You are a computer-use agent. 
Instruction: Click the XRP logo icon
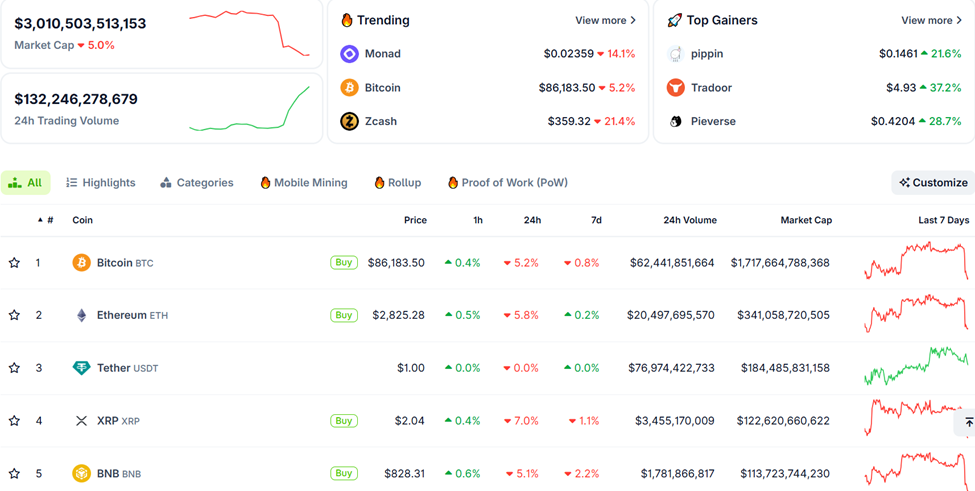coord(81,421)
